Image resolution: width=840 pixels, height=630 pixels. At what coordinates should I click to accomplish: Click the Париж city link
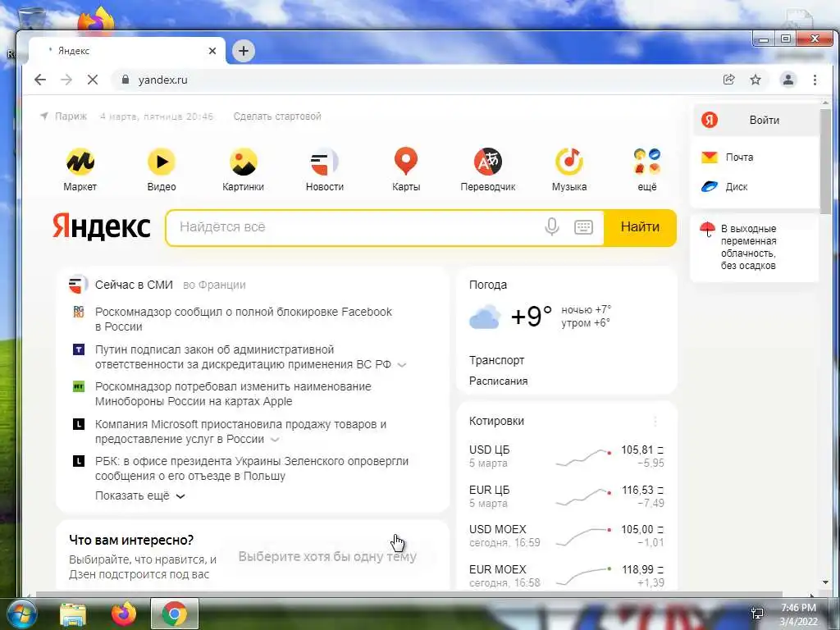coord(71,116)
